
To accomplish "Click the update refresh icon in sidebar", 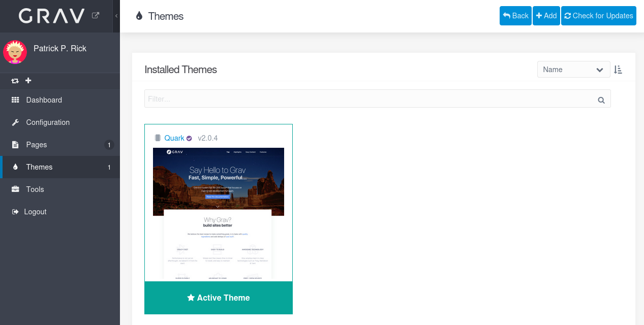I will 15,81.
